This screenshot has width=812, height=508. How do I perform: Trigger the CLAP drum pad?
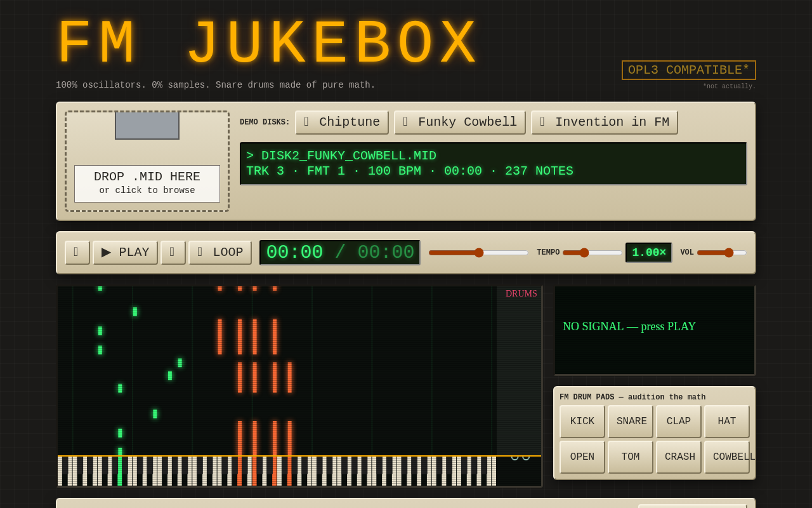pos(679,422)
